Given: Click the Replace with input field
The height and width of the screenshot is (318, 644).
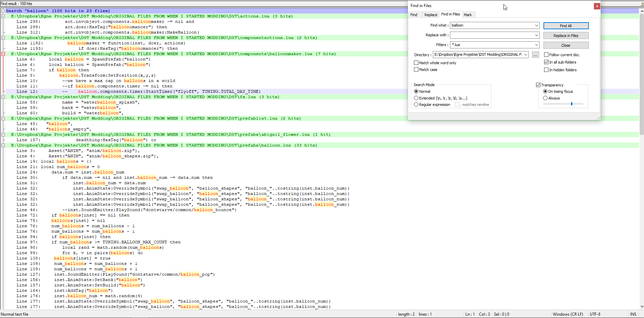Looking at the screenshot, I should (492, 35).
